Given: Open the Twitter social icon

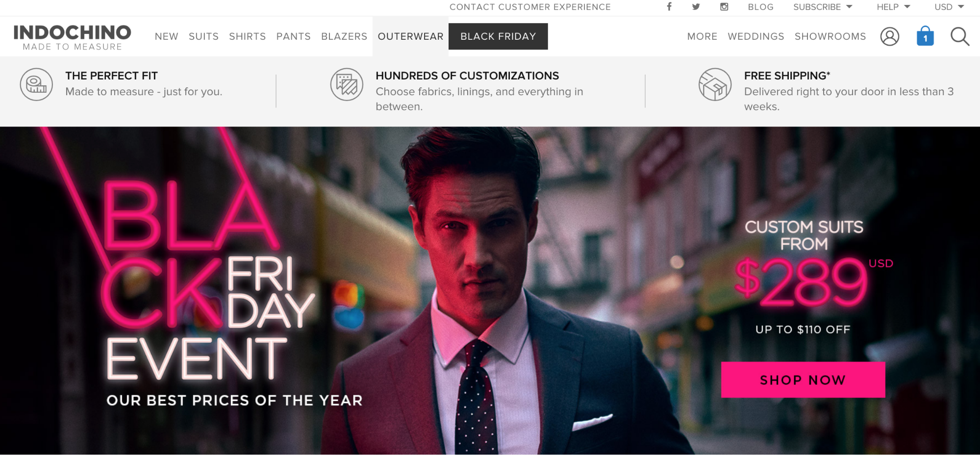Looking at the screenshot, I should tap(696, 7).
